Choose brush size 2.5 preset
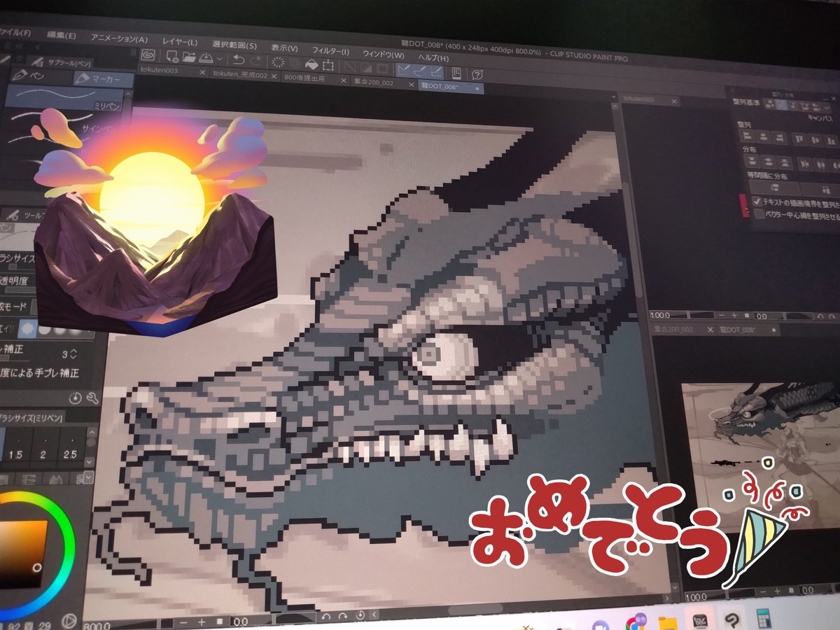Viewport: 840px width, 630px height. point(71,448)
